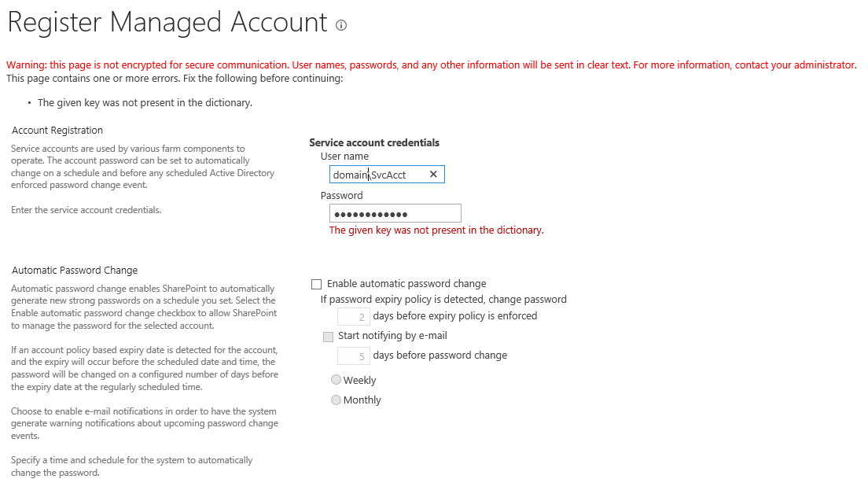Image resolution: width=868 pixels, height=490 pixels.
Task: Clear the User name field with X
Action: coord(433,175)
